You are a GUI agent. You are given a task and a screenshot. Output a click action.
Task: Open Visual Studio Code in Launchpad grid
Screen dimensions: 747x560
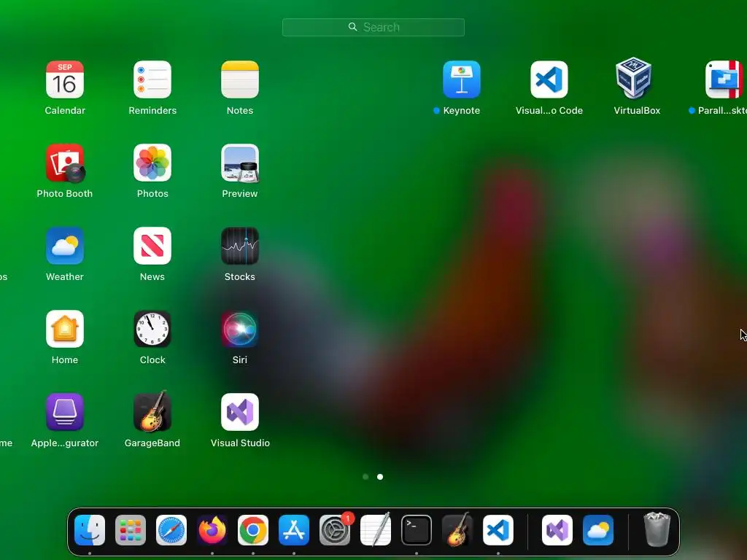549,79
